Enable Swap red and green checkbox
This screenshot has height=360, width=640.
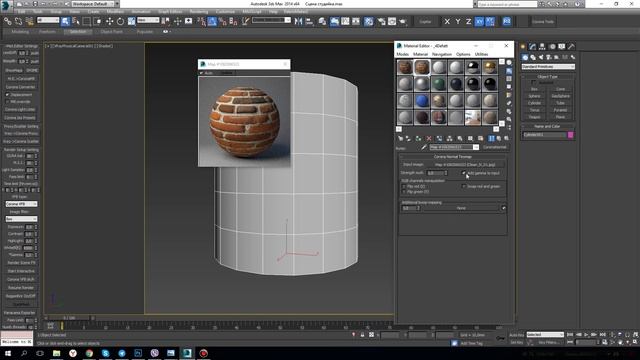464,187
